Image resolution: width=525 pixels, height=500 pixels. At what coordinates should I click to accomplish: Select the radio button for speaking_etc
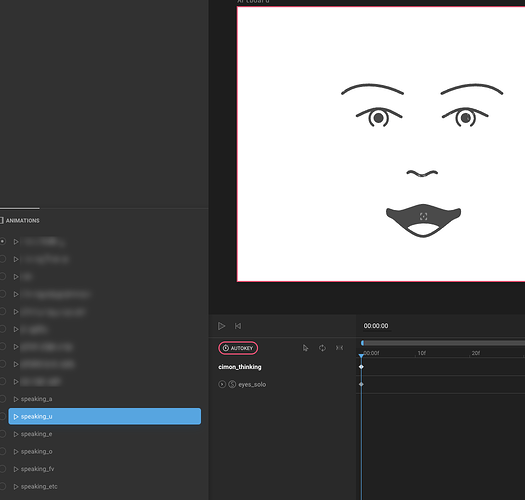[x=2, y=486]
